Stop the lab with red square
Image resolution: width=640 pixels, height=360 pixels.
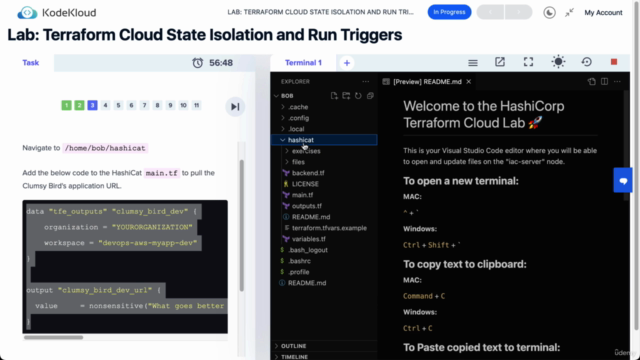click(614, 62)
